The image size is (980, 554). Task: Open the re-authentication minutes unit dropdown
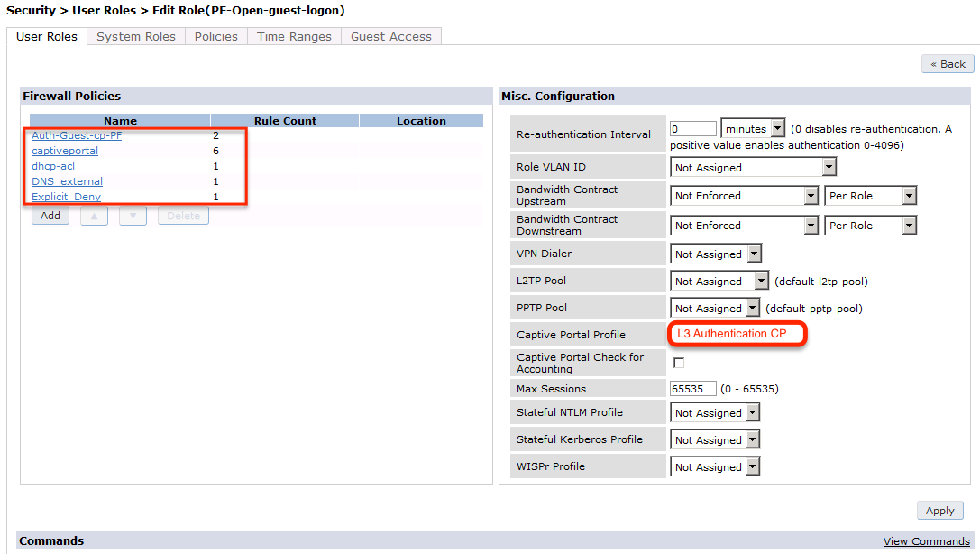click(x=753, y=129)
